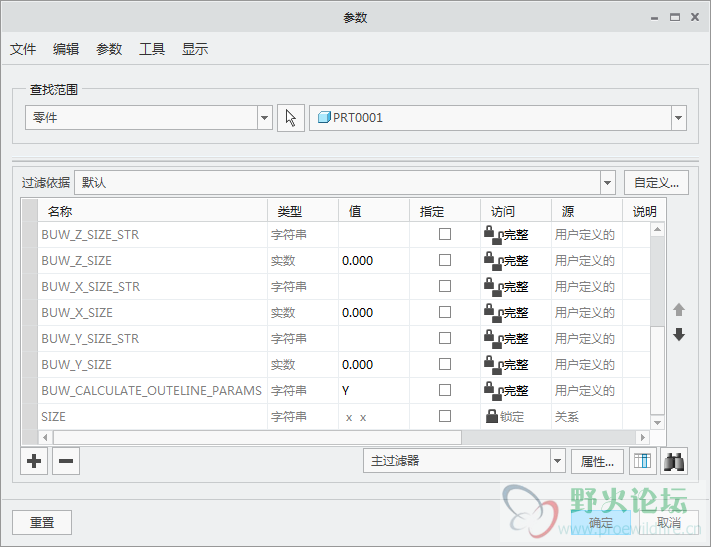Open the 显示 menu
Image resolution: width=711 pixels, height=547 pixels.
click(x=195, y=49)
